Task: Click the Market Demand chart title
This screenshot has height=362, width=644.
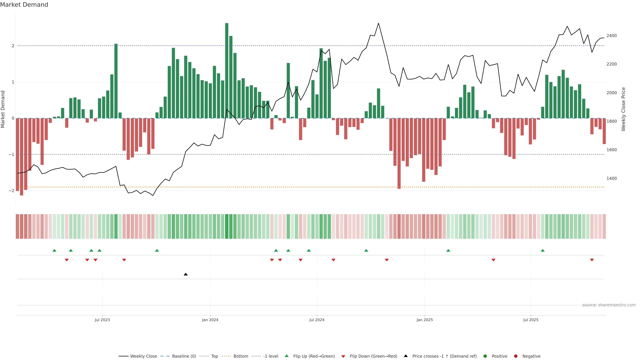Action: coord(24,5)
